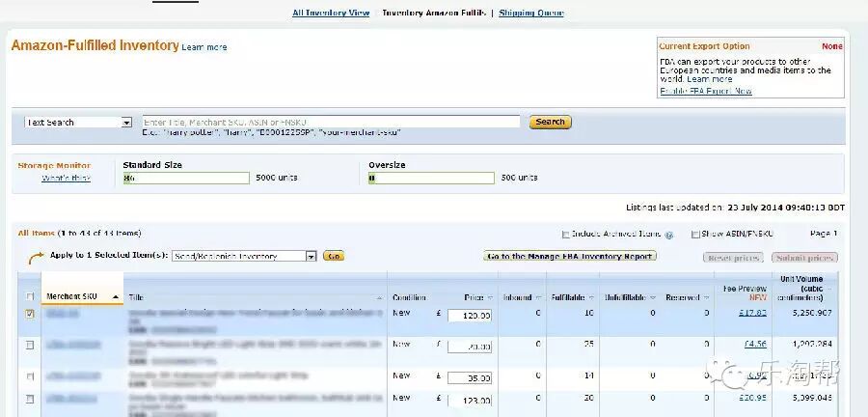Enable Include Archived Items checkbox
Screen dimensions: 868x417
[565, 235]
